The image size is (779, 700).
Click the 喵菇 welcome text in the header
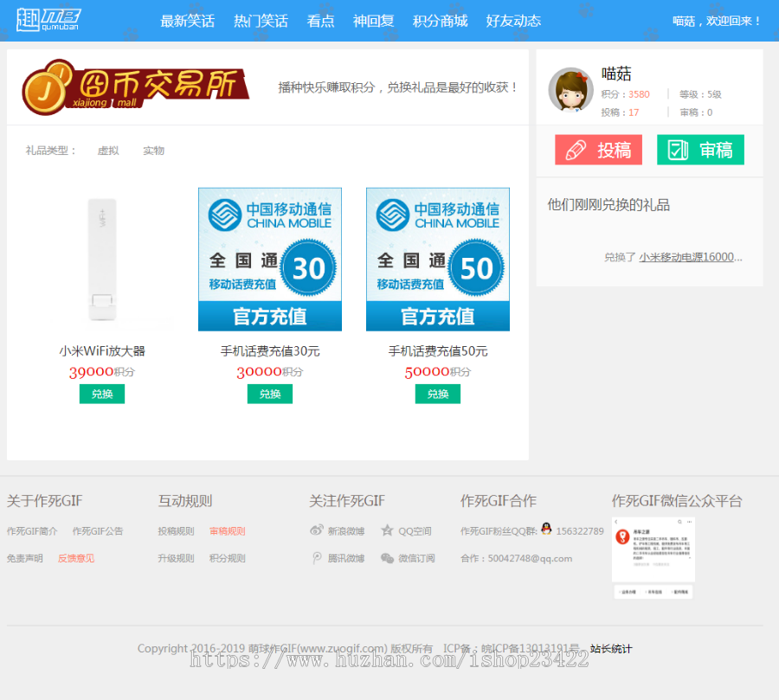(717, 21)
